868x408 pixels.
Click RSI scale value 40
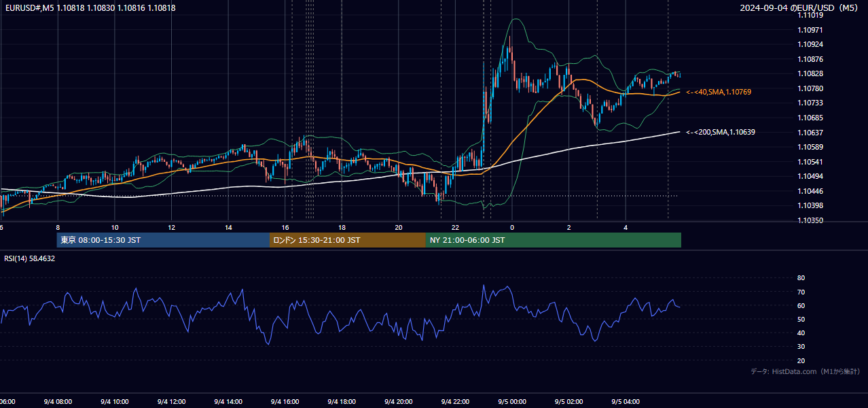(801, 333)
